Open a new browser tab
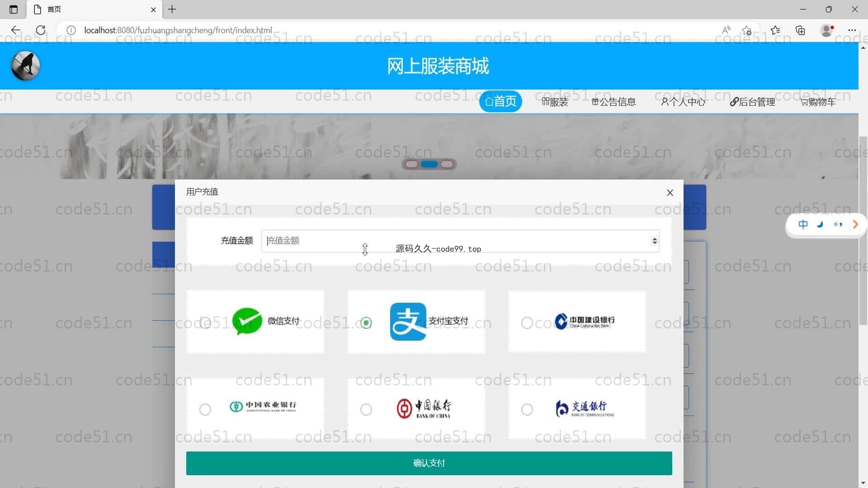Screen dimensions: 868x488 point(172,9)
